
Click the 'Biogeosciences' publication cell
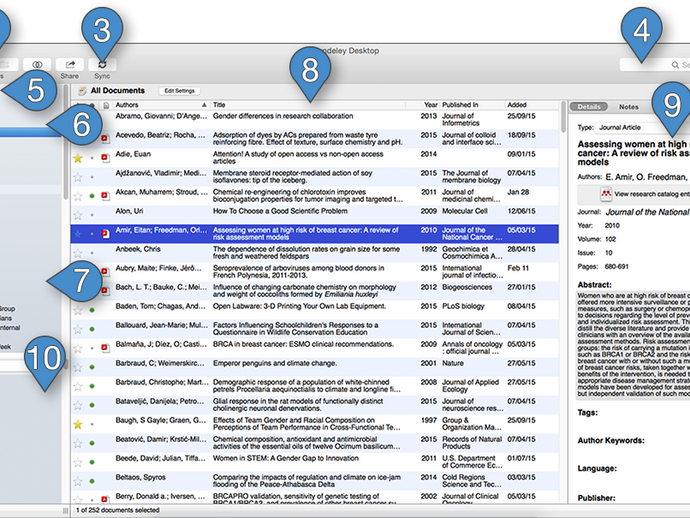467,287
